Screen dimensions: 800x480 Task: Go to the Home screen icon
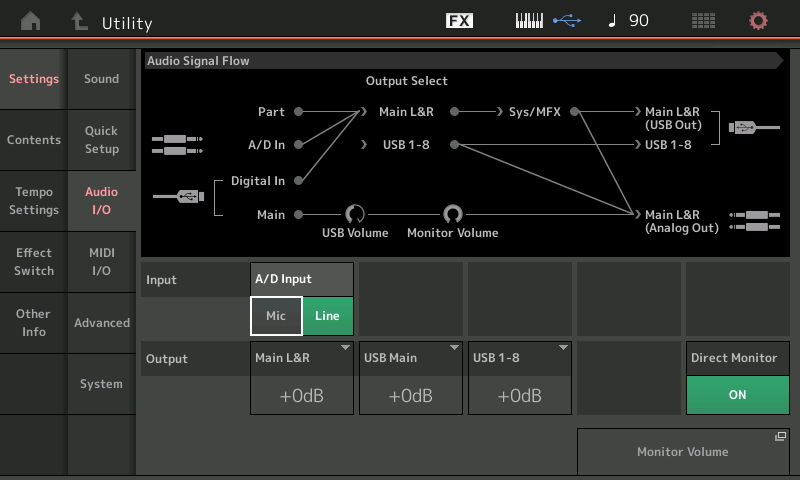click(x=31, y=21)
